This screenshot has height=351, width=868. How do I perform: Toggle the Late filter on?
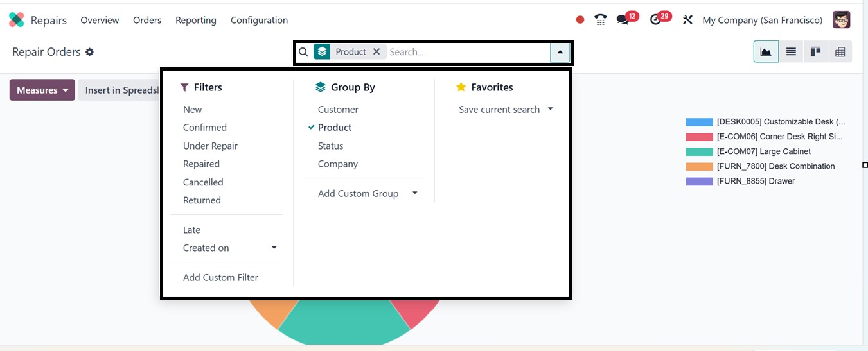(191, 230)
